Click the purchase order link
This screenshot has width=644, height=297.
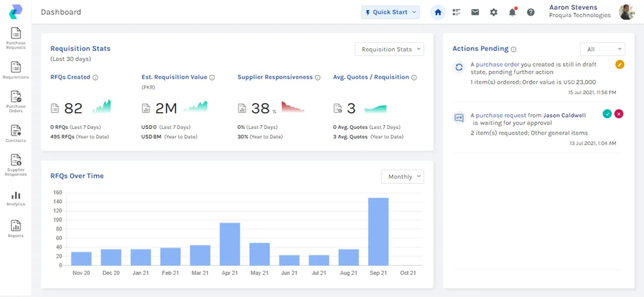pyautogui.click(x=497, y=64)
